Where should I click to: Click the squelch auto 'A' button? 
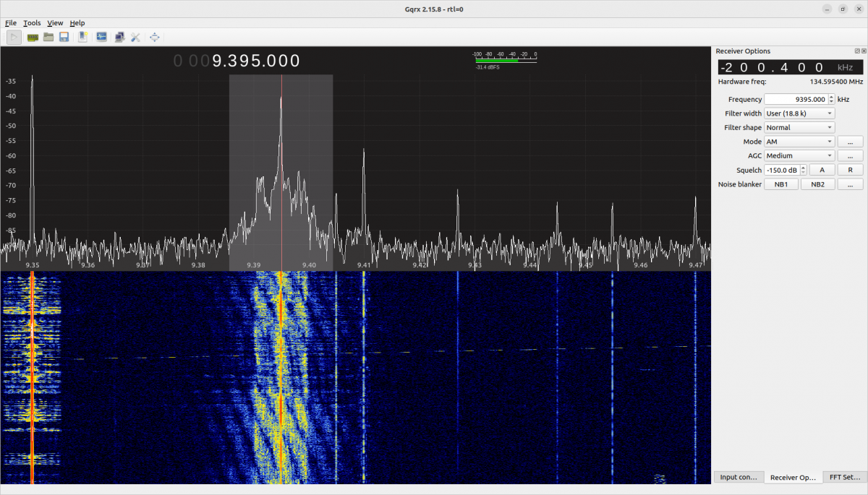pyautogui.click(x=822, y=170)
